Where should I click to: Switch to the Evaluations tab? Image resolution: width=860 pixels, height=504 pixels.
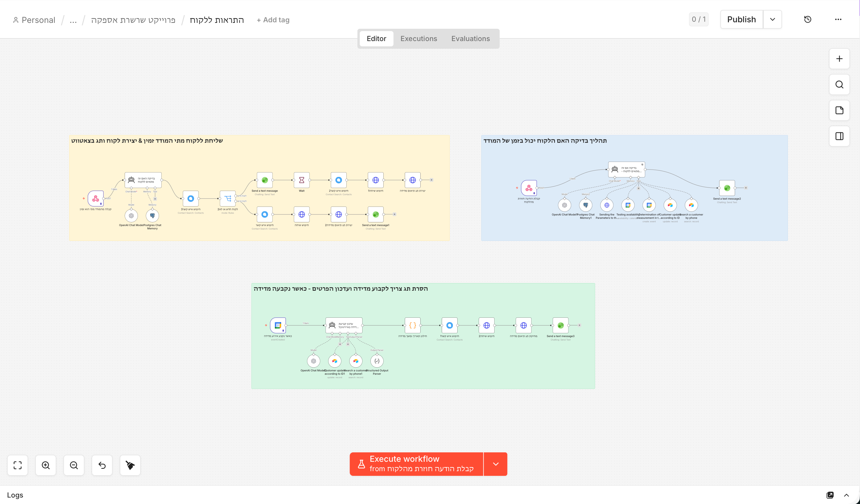click(x=470, y=38)
